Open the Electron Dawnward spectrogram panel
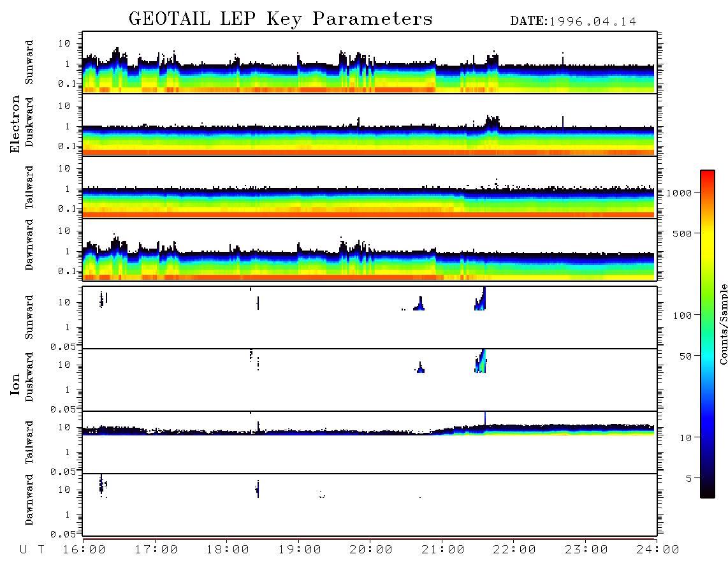Image resolution: width=728 pixels, height=561 pixels. click(370, 249)
